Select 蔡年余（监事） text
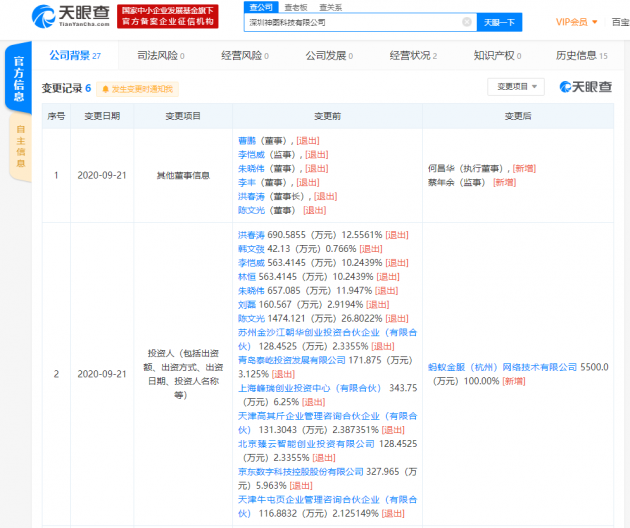The height and width of the screenshot is (528, 630). [x=457, y=182]
